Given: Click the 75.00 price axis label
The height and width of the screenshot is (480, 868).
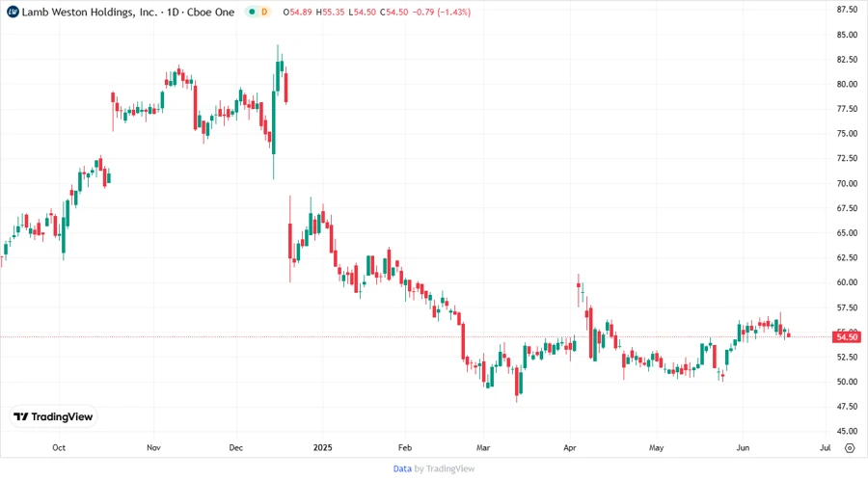Looking at the screenshot, I should [847, 133].
